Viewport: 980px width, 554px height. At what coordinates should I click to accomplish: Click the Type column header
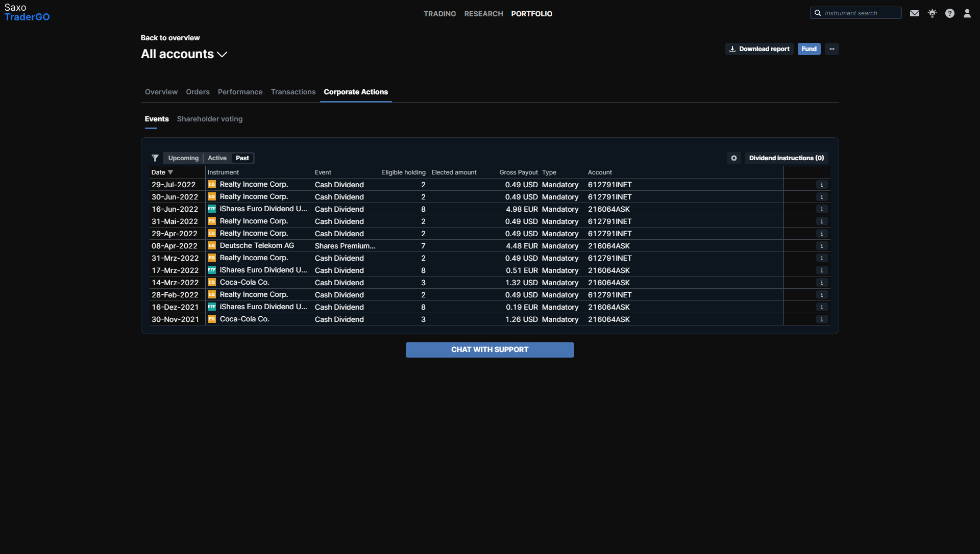point(549,172)
